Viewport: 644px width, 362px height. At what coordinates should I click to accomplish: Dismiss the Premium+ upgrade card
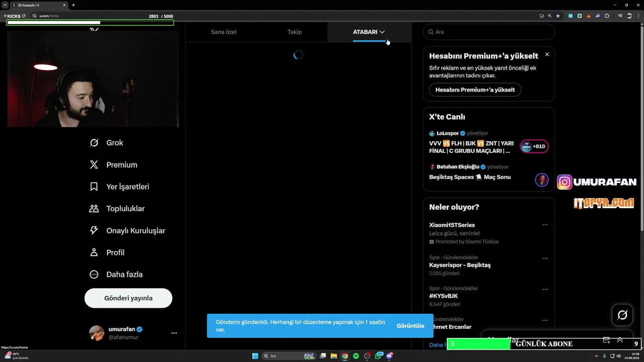click(x=547, y=54)
